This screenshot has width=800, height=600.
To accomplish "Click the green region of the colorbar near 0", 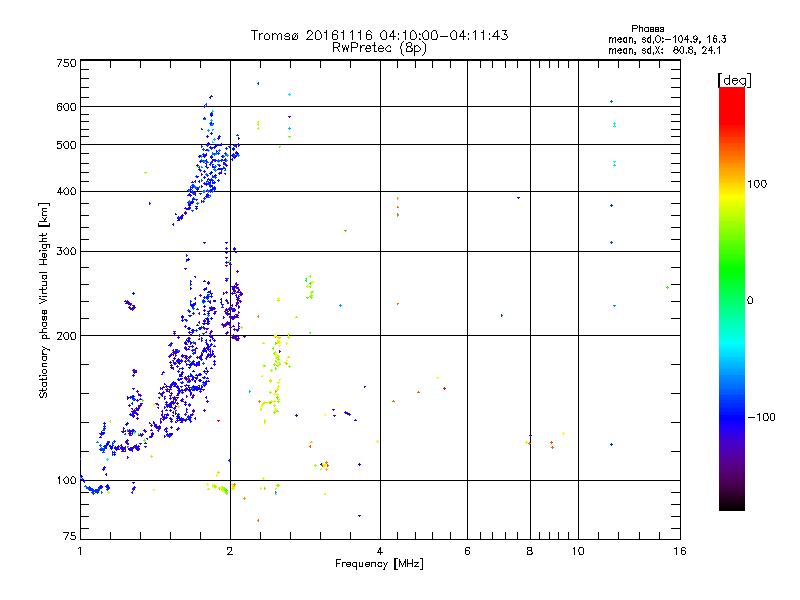I will click(732, 286).
